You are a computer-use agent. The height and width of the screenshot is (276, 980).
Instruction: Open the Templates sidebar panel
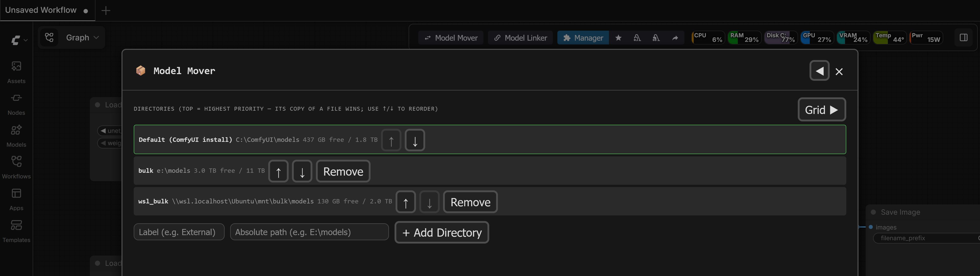point(16,231)
